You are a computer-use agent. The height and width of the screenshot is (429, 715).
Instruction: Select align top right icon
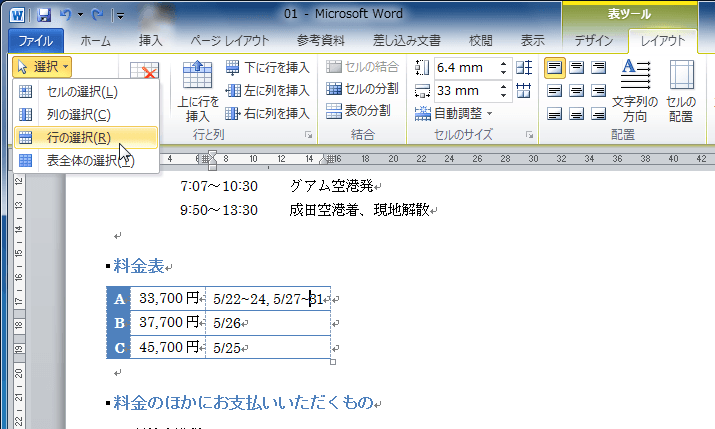click(x=598, y=67)
